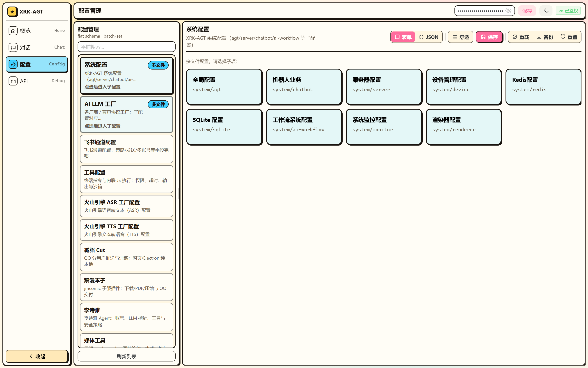Open 减脂 Cut config item
Viewport: 588px width, 368px height.
pos(126,257)
